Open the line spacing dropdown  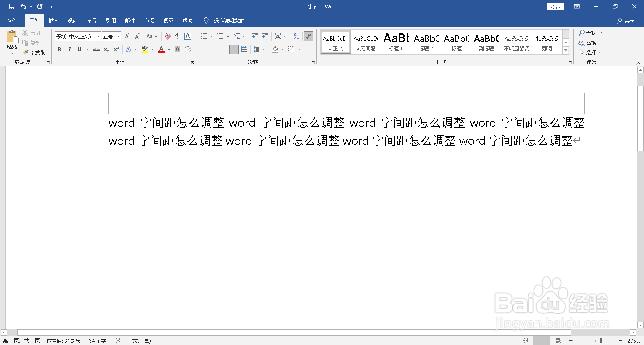259,49
